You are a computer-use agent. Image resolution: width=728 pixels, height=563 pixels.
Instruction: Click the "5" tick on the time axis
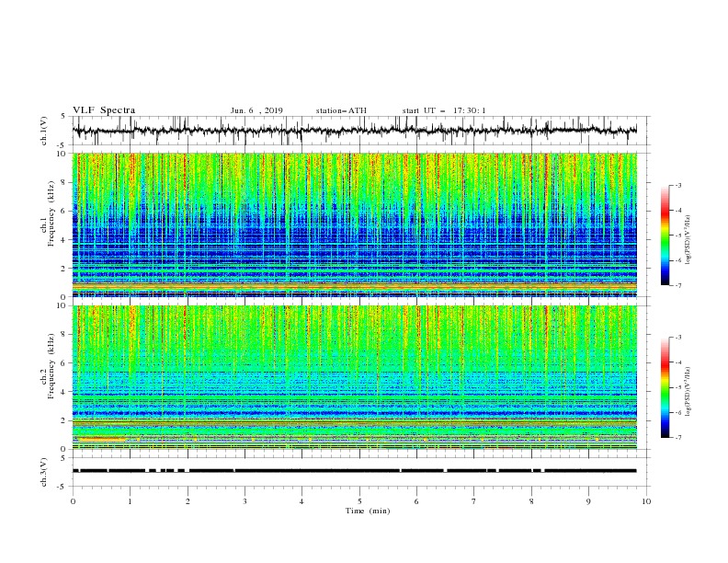tap(359, 501)
